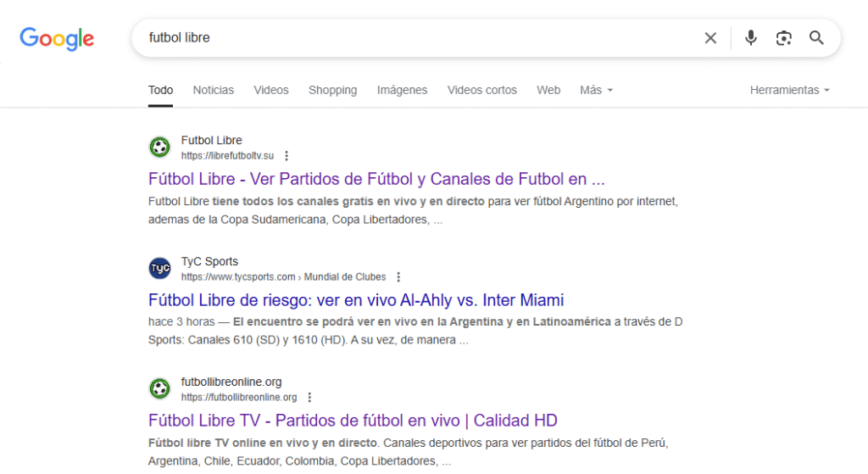Click the TyC Sports site name
The height and width of the screenshot is (474, 868).
tap(209, 261)
